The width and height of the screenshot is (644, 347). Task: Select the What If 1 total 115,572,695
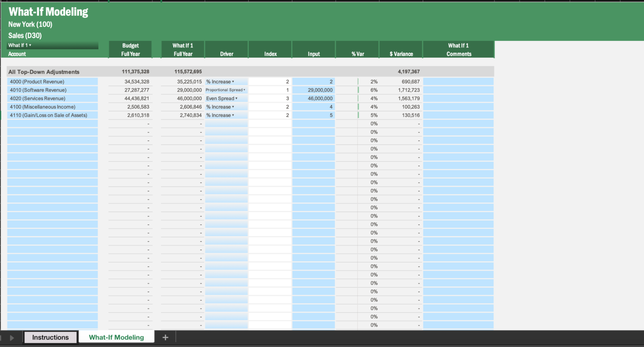tap(188, 72)
